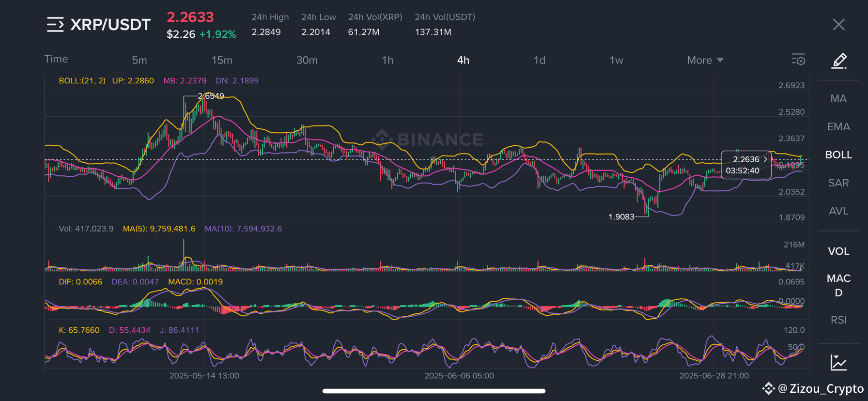Click the 24h High value 2.2849

coord(266,32)
